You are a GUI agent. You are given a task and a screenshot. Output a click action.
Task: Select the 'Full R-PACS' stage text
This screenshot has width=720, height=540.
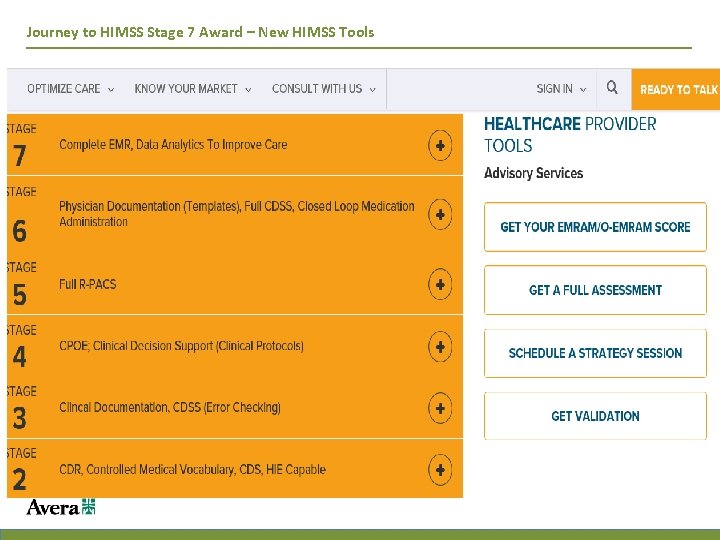click(x=88, y=284)
